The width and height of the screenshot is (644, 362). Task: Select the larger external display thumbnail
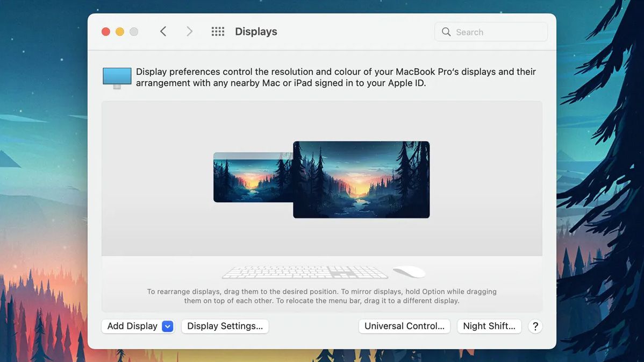[x=361, y=179]
